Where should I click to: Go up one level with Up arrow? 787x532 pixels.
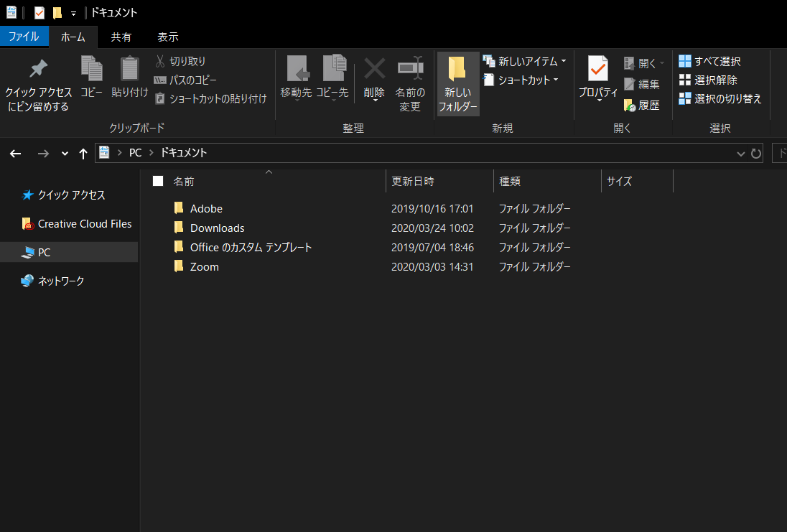click(83, 154)
